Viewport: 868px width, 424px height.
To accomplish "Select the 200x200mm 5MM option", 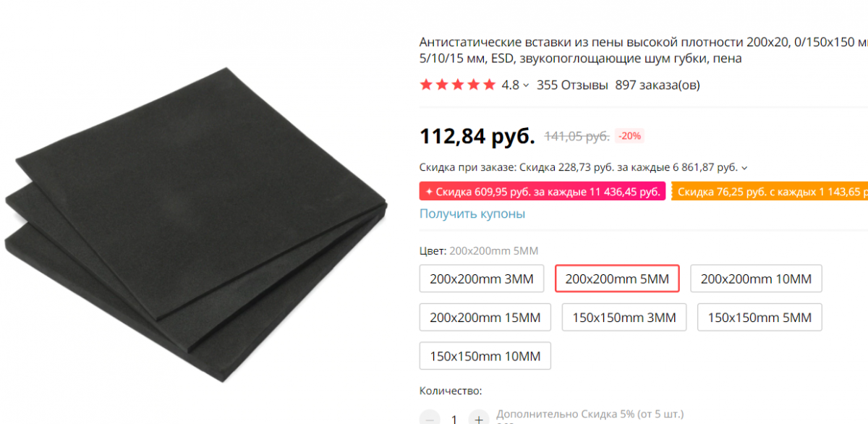I will coord(617,279).
